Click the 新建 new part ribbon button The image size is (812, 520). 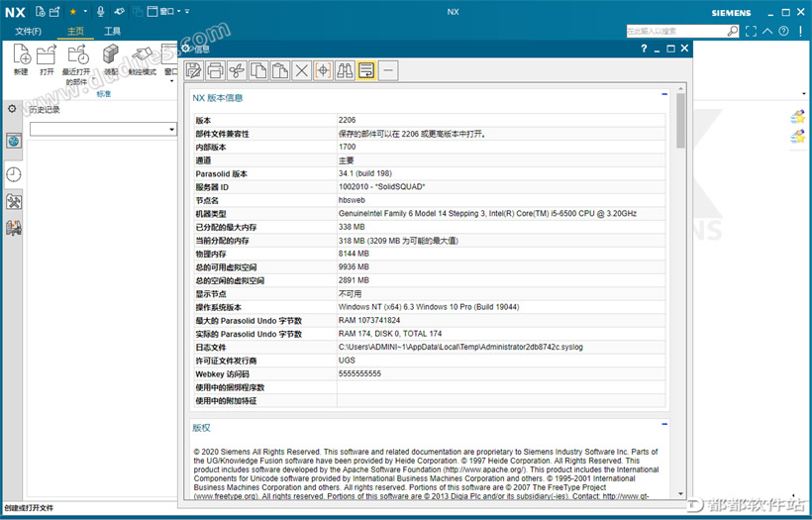click(21, 60)
